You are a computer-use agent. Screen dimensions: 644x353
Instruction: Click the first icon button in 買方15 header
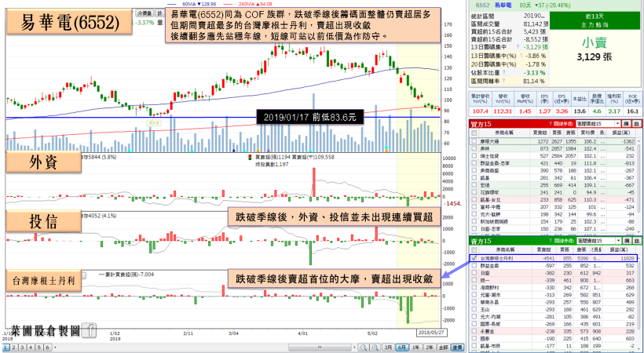[x=627, y=124]
